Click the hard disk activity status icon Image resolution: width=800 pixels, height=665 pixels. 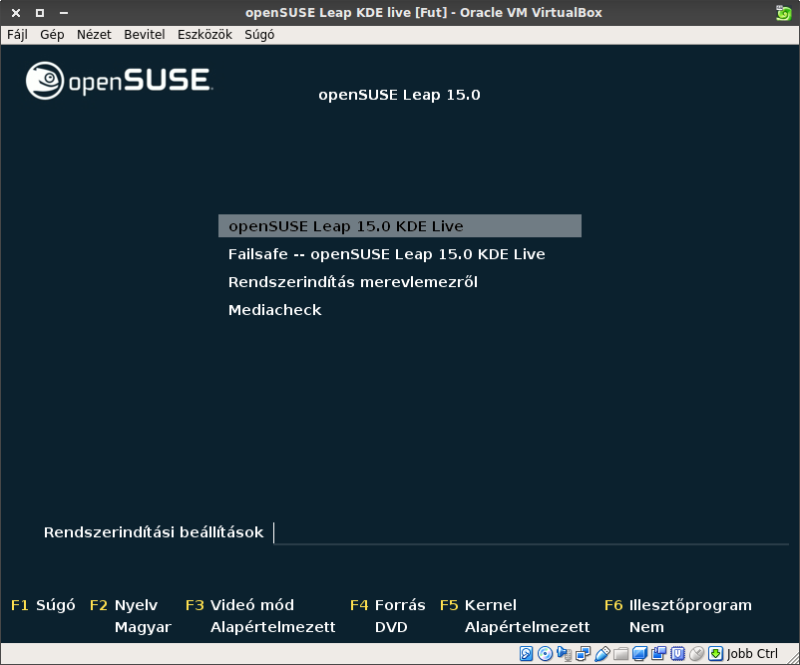coord(526,653)
